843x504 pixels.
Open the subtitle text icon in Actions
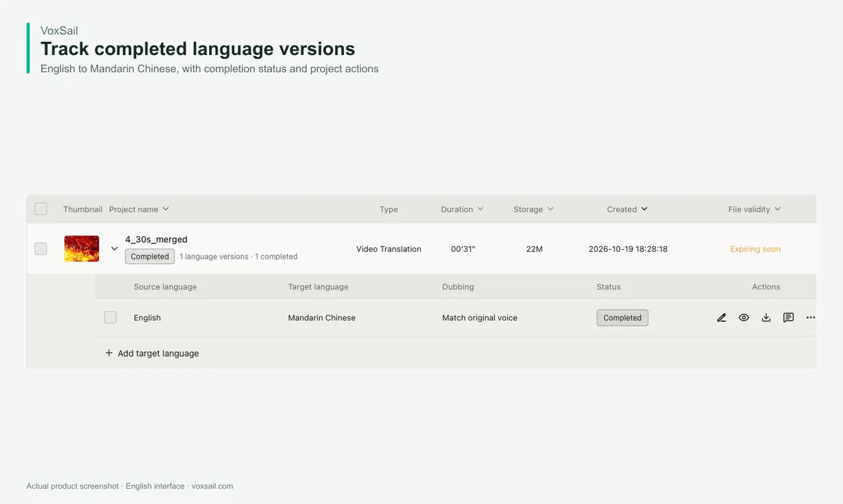pos(789,318)
